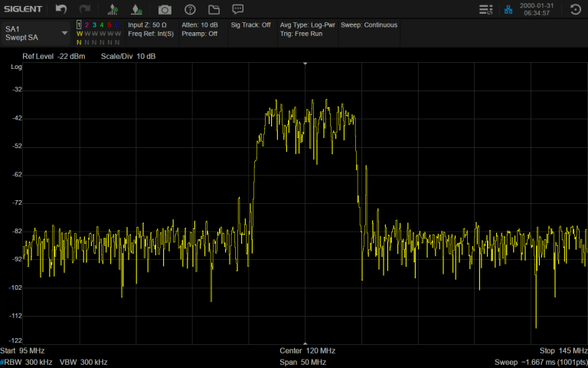Screen dimensions: 588x368
Task: Open the message log icon
Action: 238,9
